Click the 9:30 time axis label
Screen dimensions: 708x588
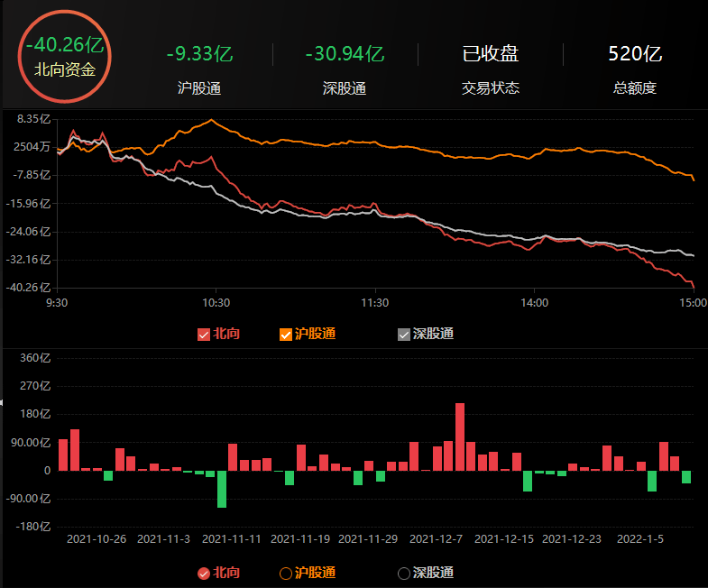pyautogui.click(x=57, y=303)
